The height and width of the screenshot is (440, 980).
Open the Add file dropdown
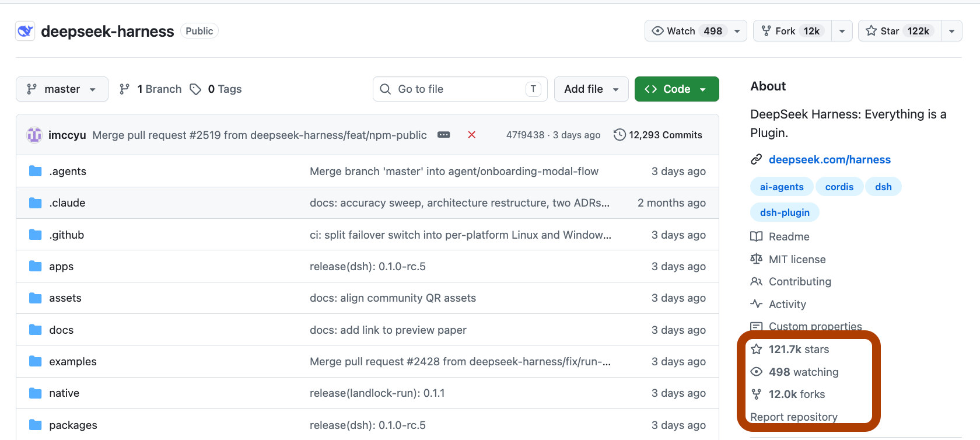point(591,89)
